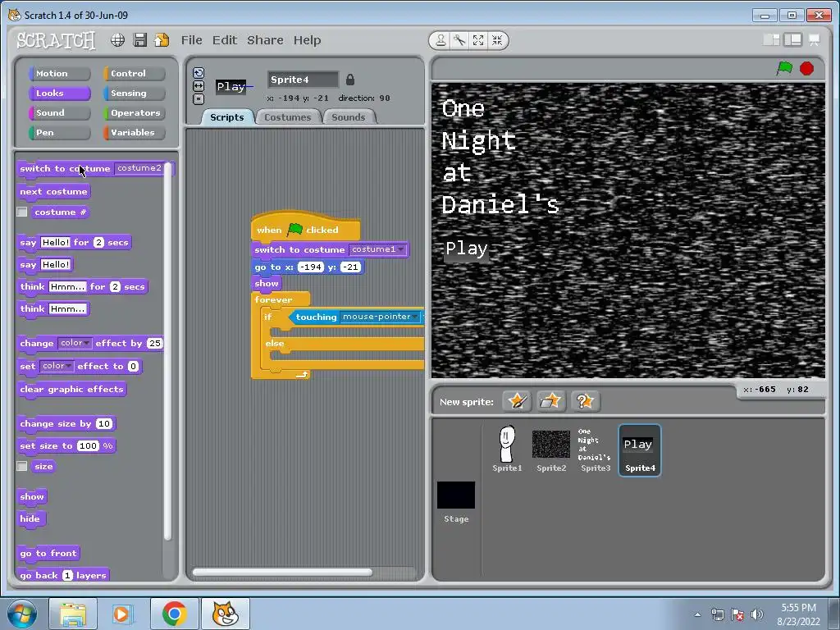The width and height of the screenshot is (840, 630).
Task: Click the sprite name field Sprite4
Action: [x=303, y=80]
